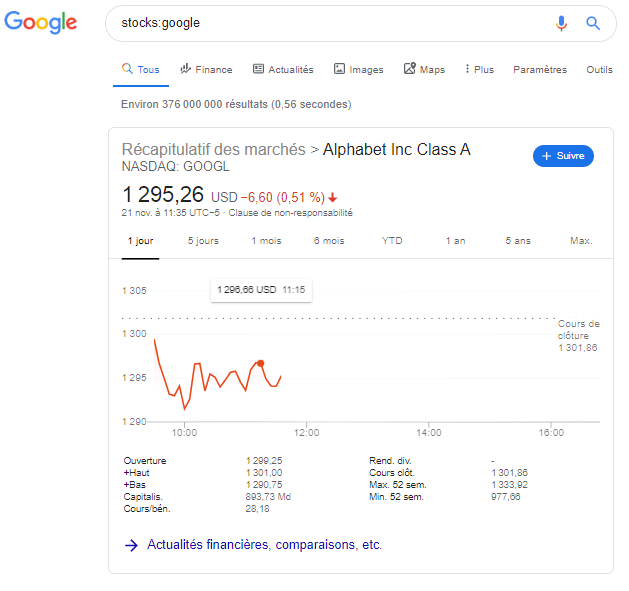Select the 5 ans chart range
Image resolution: width=629 pixels, height=591 pixels.
pyautogui.click(x=518, y=241)
